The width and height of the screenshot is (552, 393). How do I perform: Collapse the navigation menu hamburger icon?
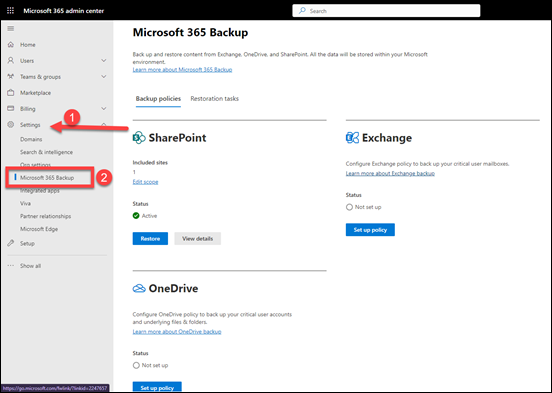(x=11, y=29)
